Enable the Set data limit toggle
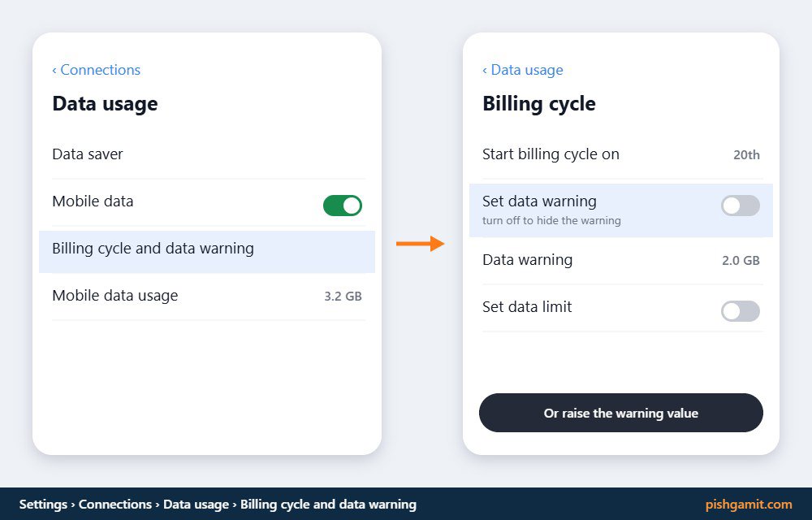The height and width of the screenshot is (520, 812). coord(740,311)
